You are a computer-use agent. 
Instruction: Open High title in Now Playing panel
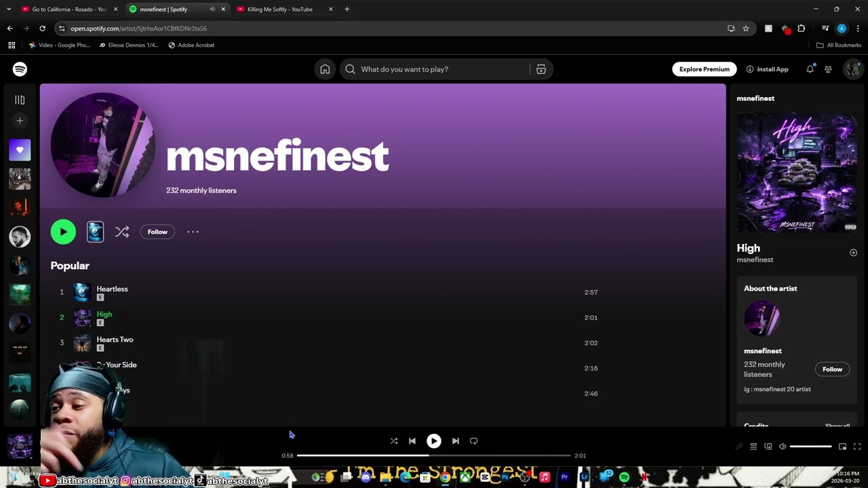click(749, 248)
